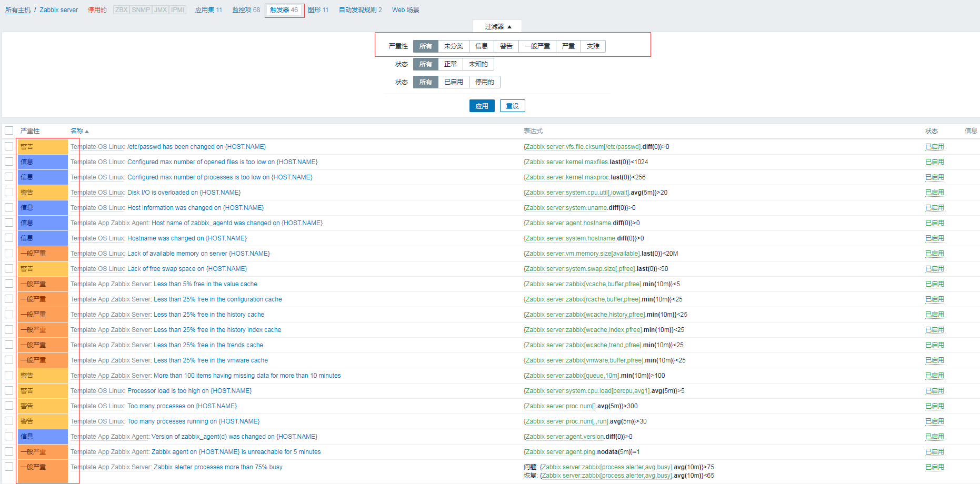Open trigger More than 100 items having missing data
980x484 pixels.
point(247,376)
